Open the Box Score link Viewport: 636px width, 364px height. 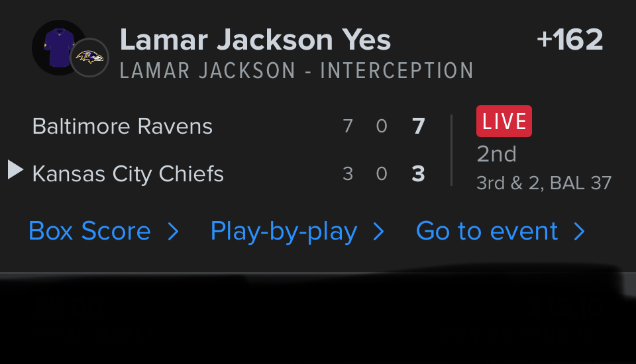[x=89, y=231]
